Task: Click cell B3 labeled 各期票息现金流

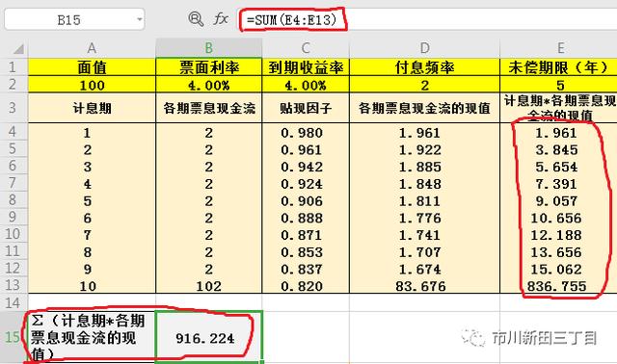Action: click(209, 108)
